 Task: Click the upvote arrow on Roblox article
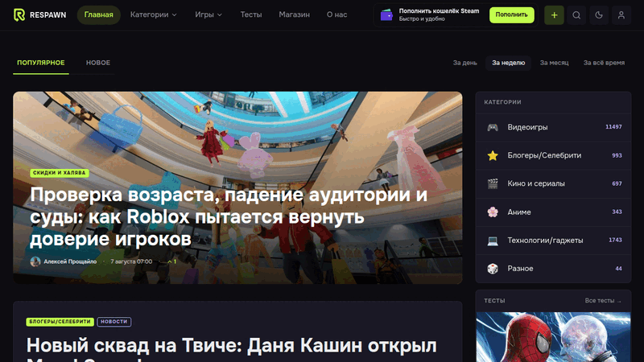170,261
